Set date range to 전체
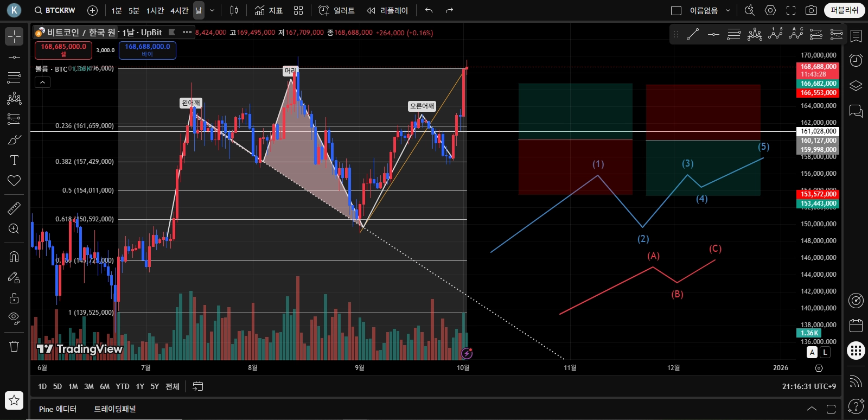Screen dimensions: 868x420 click(x=173, y=386)
